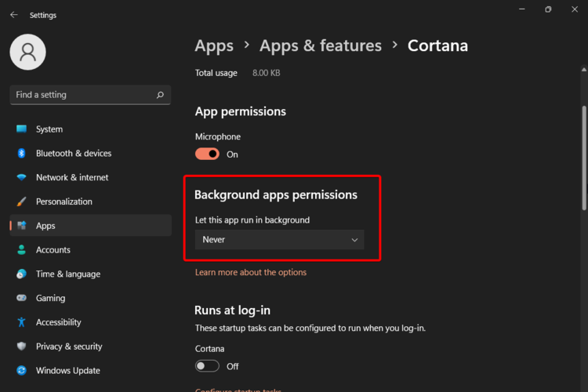
Task: Click the Personalization paintbrush icon
Action: (21, 201)
